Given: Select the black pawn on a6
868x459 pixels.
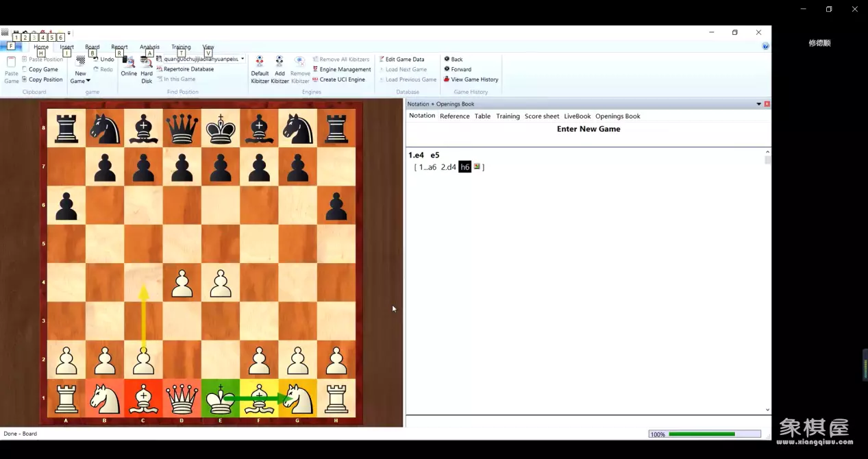Looking at the screenshot, I should [x=66, y=206].
